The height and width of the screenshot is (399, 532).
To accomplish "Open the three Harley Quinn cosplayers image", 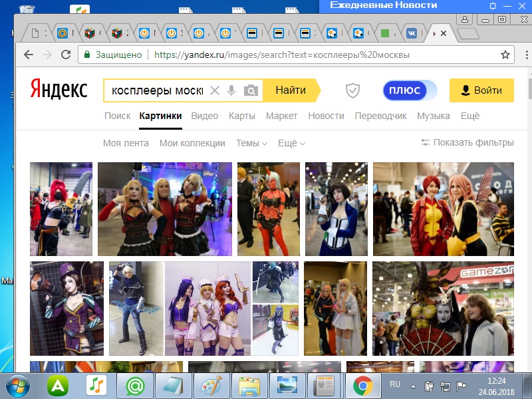I will pos(165,209).
